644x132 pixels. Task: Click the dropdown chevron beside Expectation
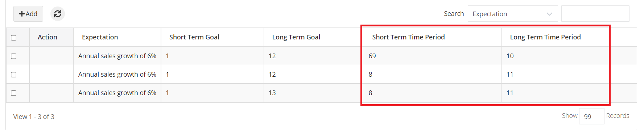click(x=549, y=14)
